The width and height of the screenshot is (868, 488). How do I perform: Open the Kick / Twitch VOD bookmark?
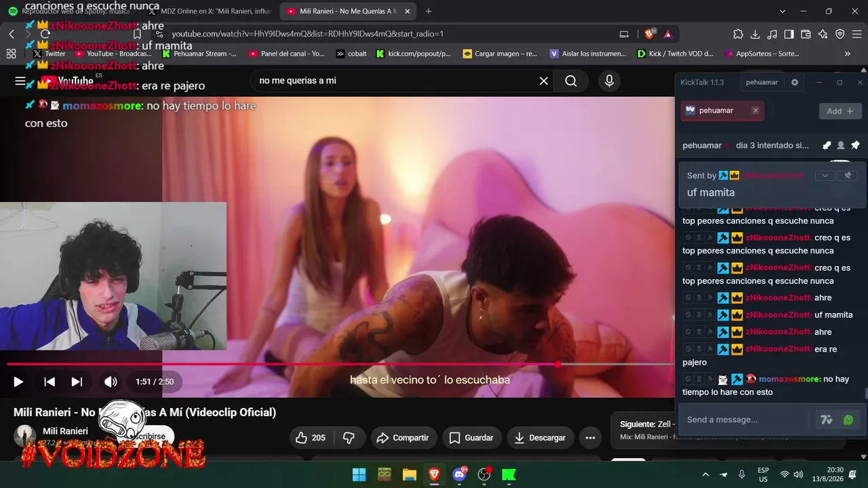(675, 54)
